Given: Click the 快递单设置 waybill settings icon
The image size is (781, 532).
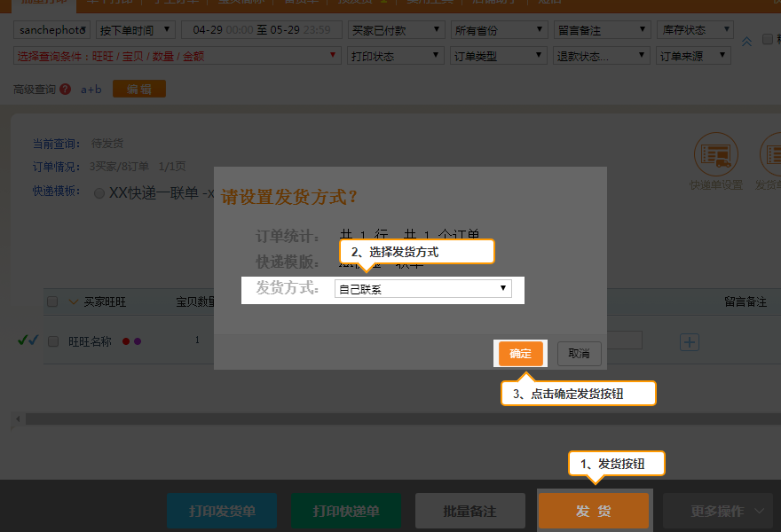Looking at the screenshot, I should tap(715, 156).
